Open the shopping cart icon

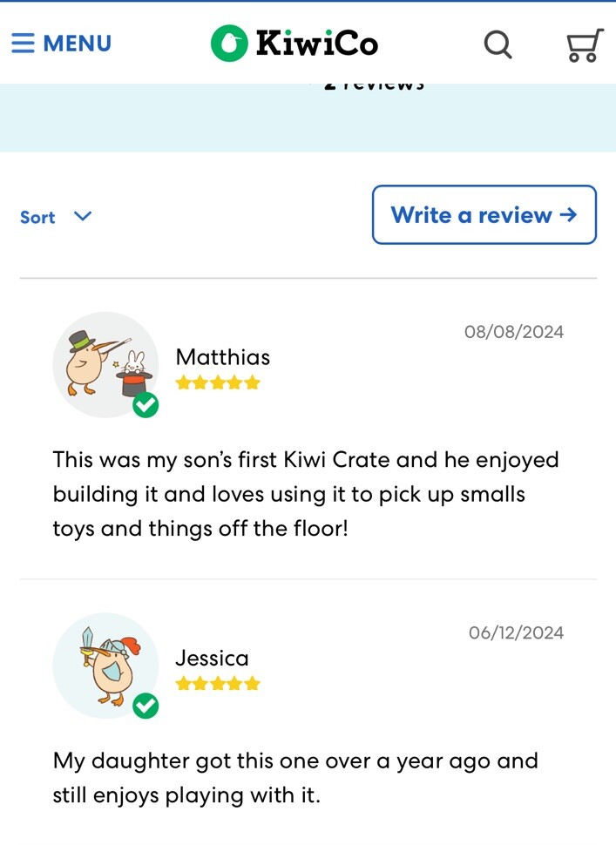click(585, 45)
